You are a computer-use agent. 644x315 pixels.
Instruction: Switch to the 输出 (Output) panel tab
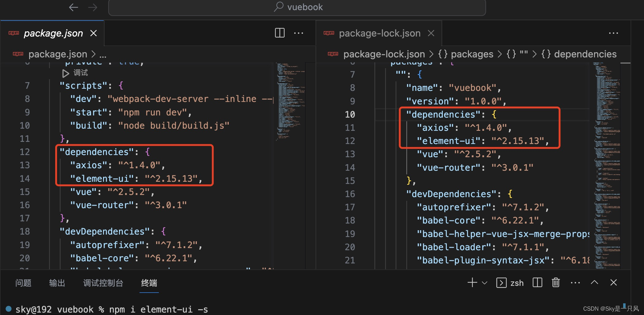pos(57,283)
